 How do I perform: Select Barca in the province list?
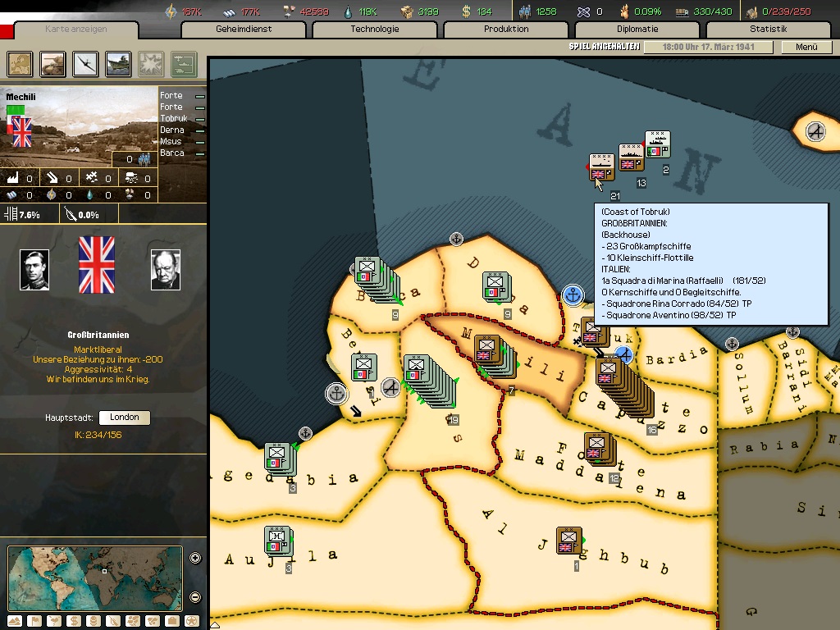coord(172,153)
